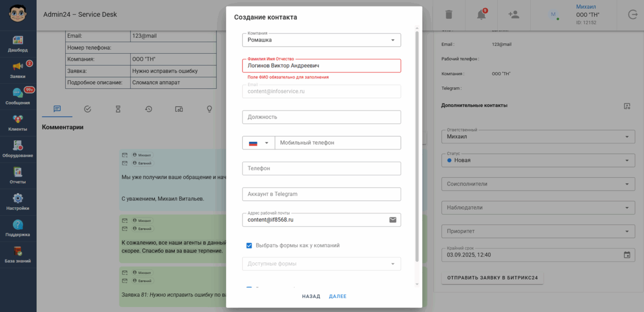Click the Должность input field
Viewport: 644px width, 312px height.
(321, 117)
